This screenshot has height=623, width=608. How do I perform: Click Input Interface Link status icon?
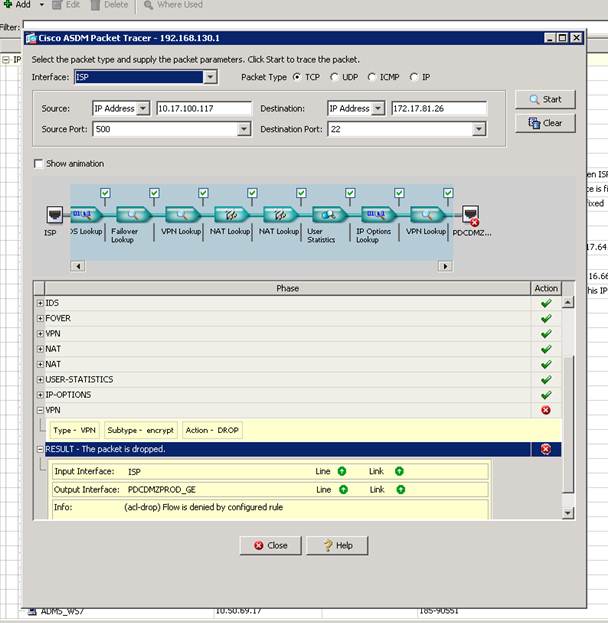pyautogui.click(x=399, y=471)
